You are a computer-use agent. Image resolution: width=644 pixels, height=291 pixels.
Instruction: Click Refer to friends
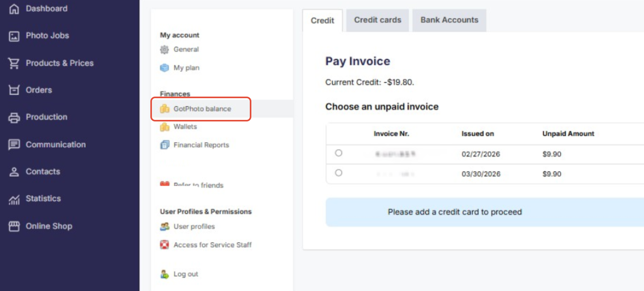click(x=198, y=185)
